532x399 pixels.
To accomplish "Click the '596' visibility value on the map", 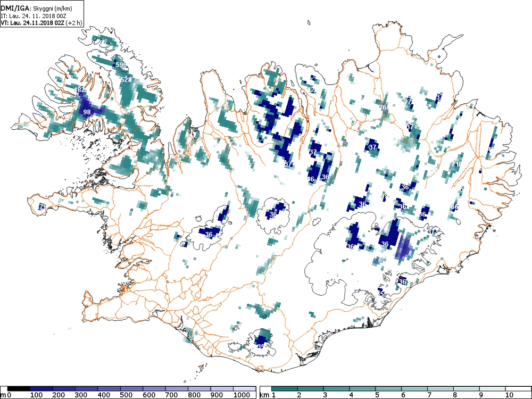I will (121, 64).
